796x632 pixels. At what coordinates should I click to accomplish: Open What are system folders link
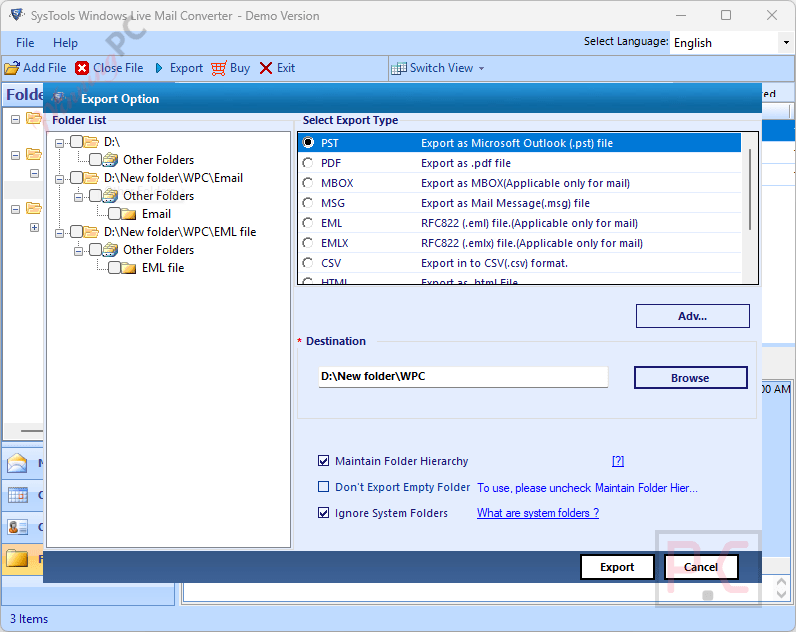[538, 513]
